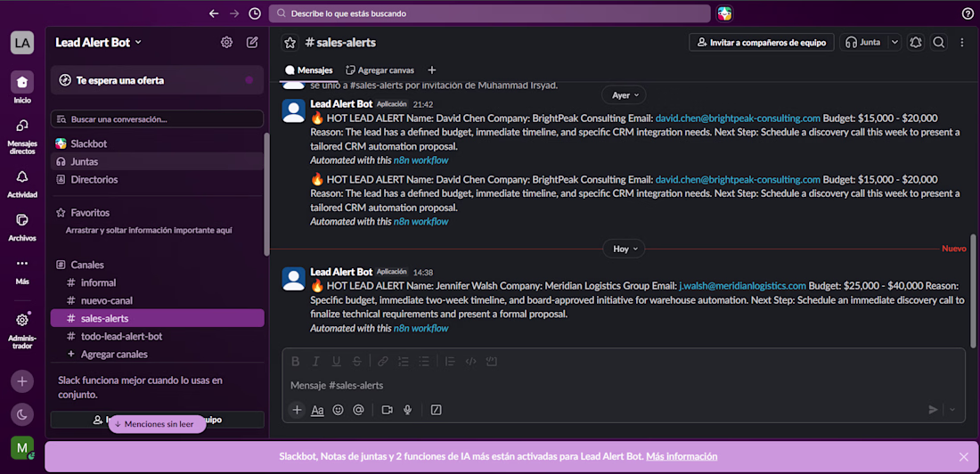Open the Actividad bell
Viewport: 980px width, 474px height.
point(22,184)
